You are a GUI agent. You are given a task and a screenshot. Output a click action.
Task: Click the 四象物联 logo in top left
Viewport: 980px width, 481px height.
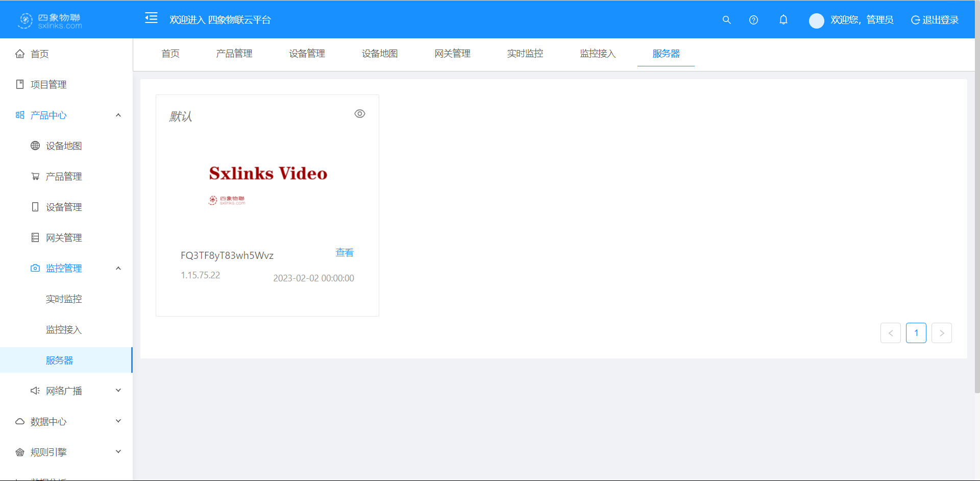click(x=50, y=20)
